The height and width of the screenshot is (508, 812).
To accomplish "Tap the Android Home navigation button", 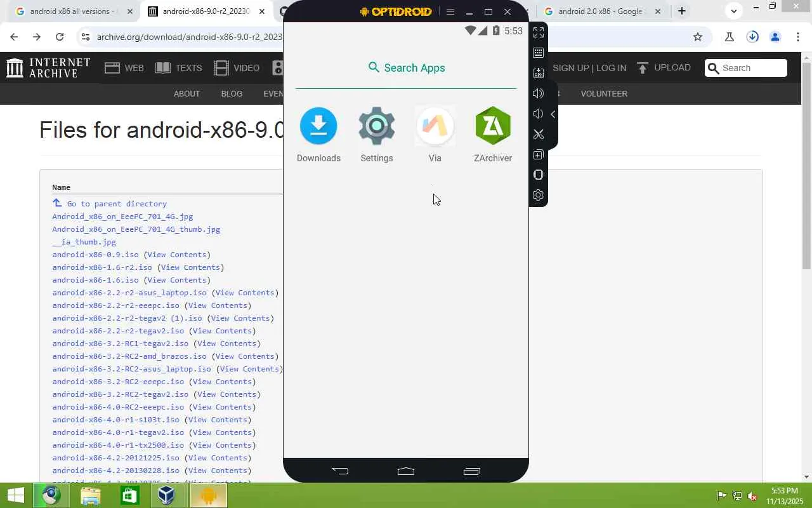I will [406, 471].
